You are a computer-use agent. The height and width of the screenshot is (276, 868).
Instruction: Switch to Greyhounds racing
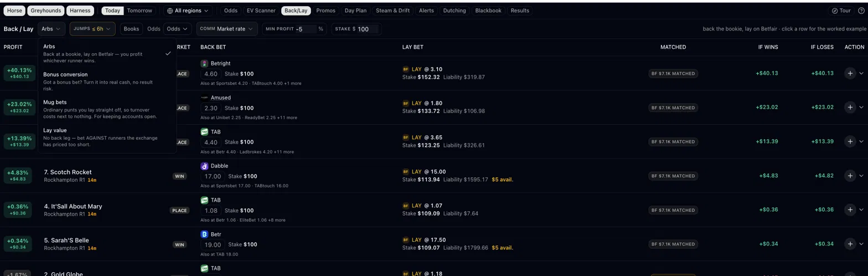tap(46, 11)
